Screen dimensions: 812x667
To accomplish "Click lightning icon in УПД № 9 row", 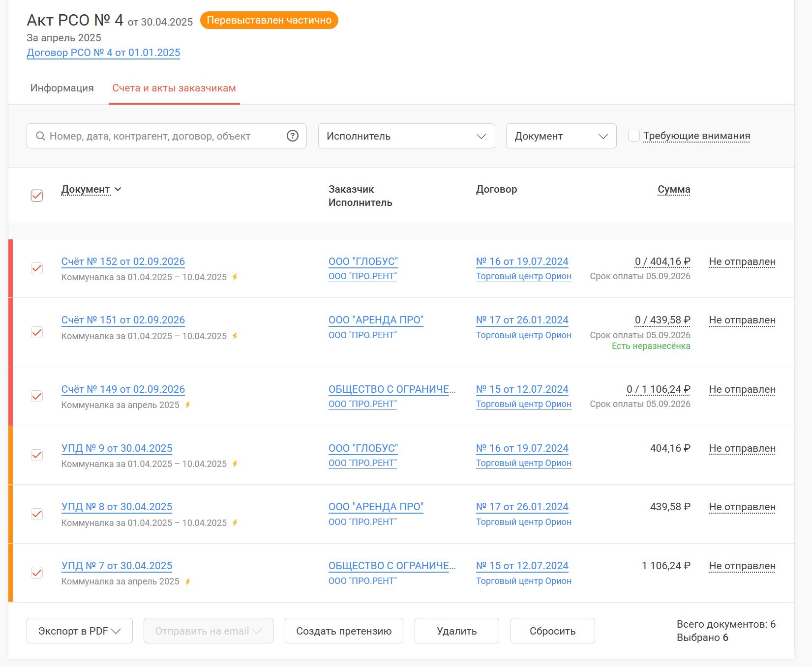I will [235, 464].
